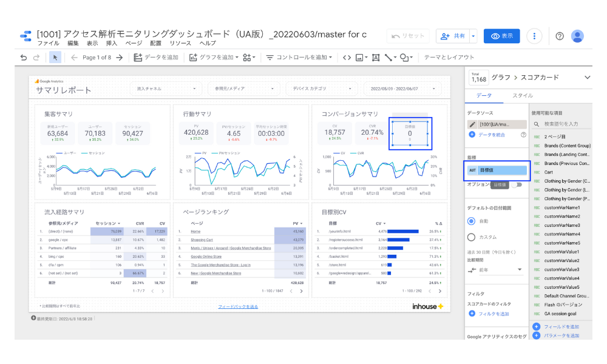
Task: Go to next page of 目標別CV table
Action: 439,291
